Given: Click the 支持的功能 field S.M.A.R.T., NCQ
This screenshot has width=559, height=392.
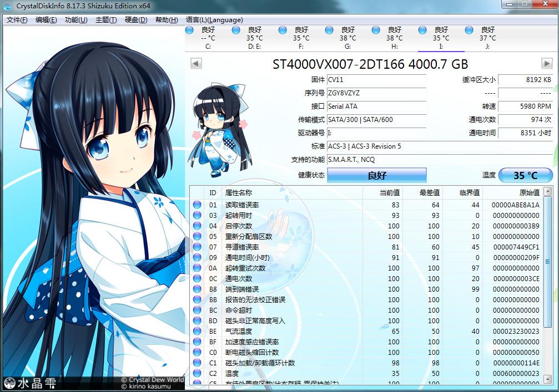Looking at the screenshot, I should click(440, 160).
